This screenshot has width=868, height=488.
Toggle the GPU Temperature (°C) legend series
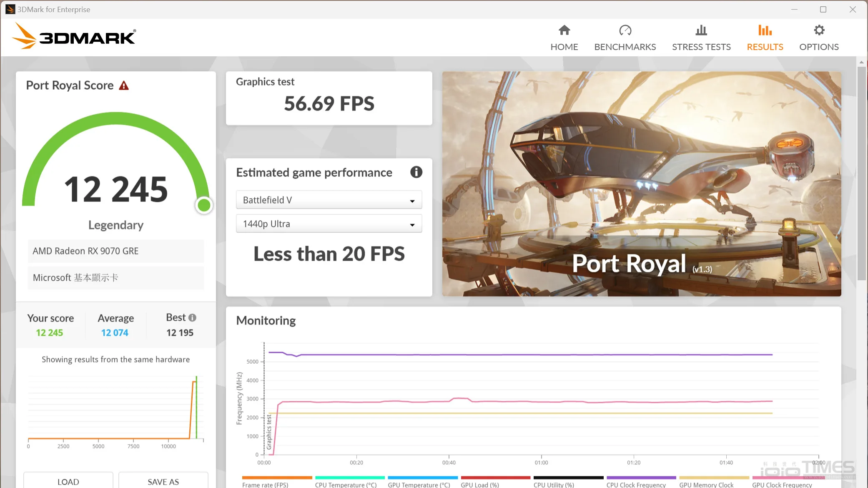pos(423,482)
